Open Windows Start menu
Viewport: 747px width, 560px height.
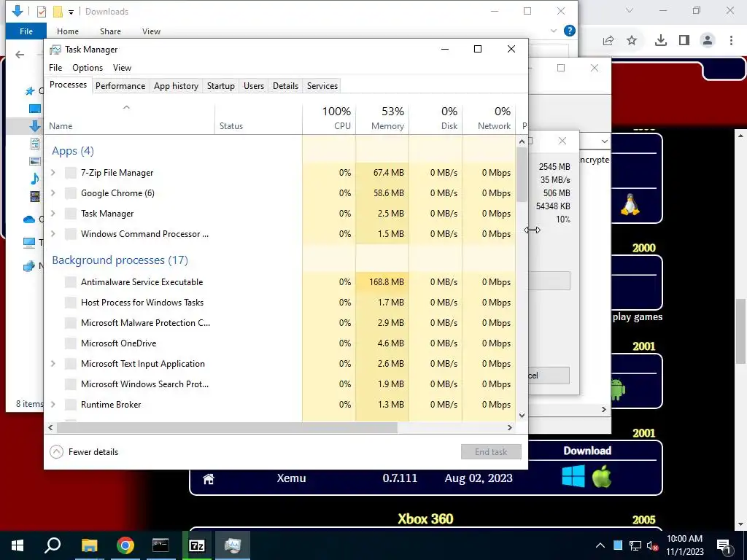[x=18, y=545]
